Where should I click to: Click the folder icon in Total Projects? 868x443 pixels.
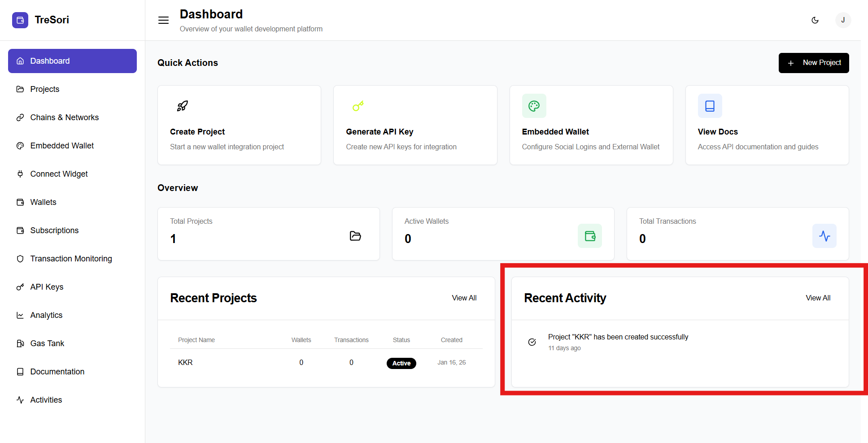355,236
